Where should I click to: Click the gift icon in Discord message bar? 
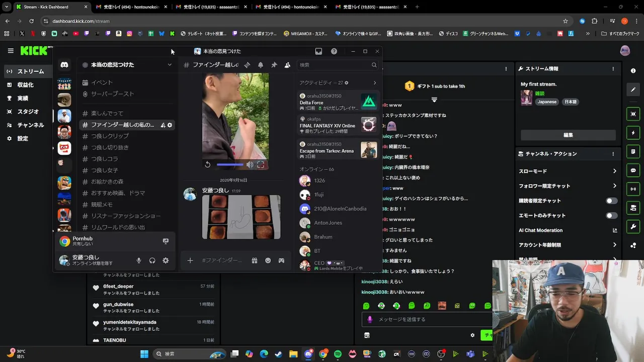(255, 260)
